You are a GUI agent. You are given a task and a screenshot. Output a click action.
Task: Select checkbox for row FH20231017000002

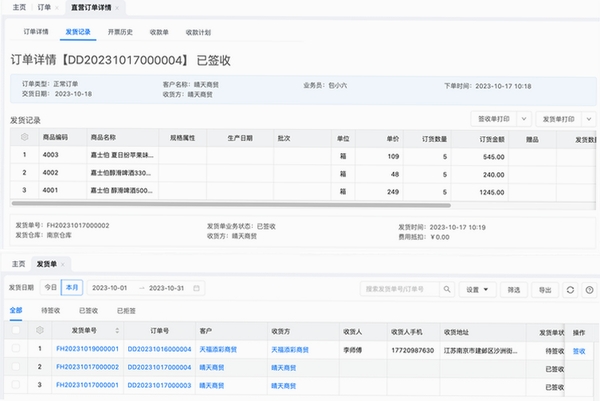pos(16,366)
